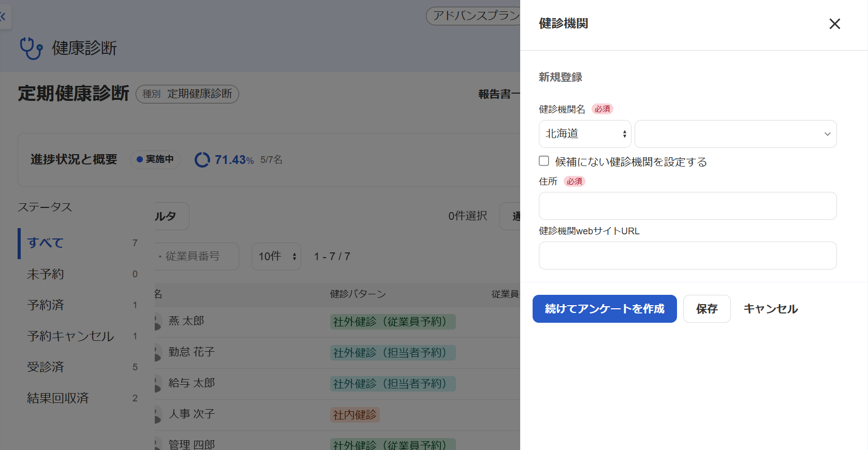Click the 従業員番号 search field
This screenshot has height=450, width=868.
click(197, 257)
